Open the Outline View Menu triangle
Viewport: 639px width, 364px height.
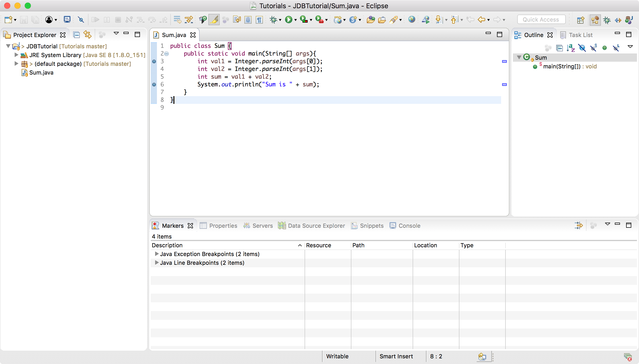coord(630,47)
